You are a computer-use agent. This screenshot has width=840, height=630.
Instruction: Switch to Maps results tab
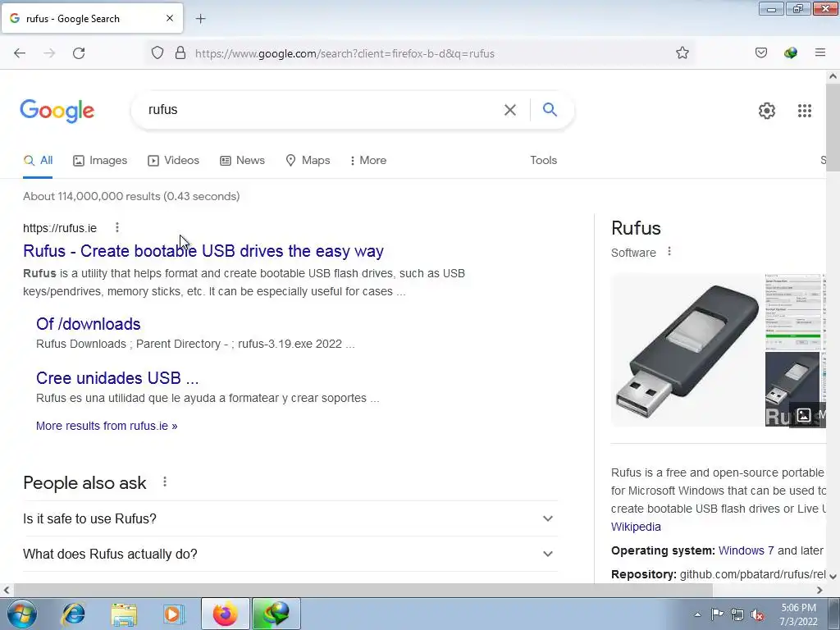click(308, 160)
